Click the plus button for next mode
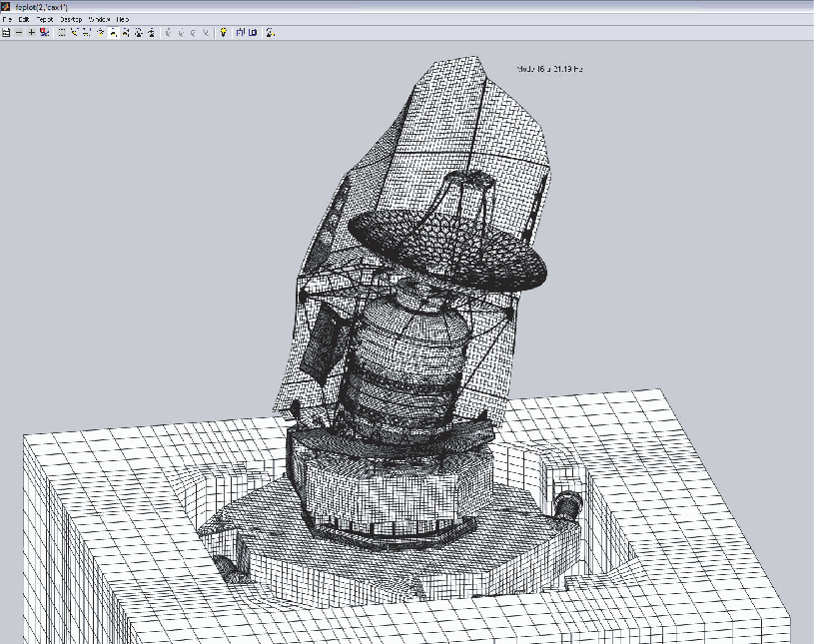This screenshot has width=814, height=644. tap(31, 32)
